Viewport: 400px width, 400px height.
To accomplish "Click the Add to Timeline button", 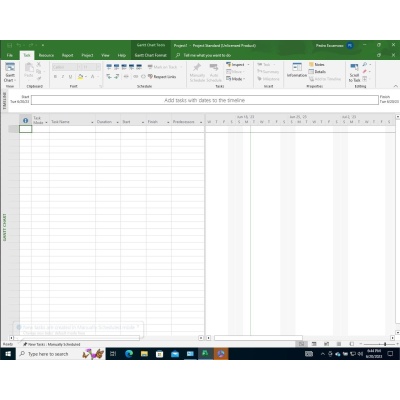I will (325, 79).
